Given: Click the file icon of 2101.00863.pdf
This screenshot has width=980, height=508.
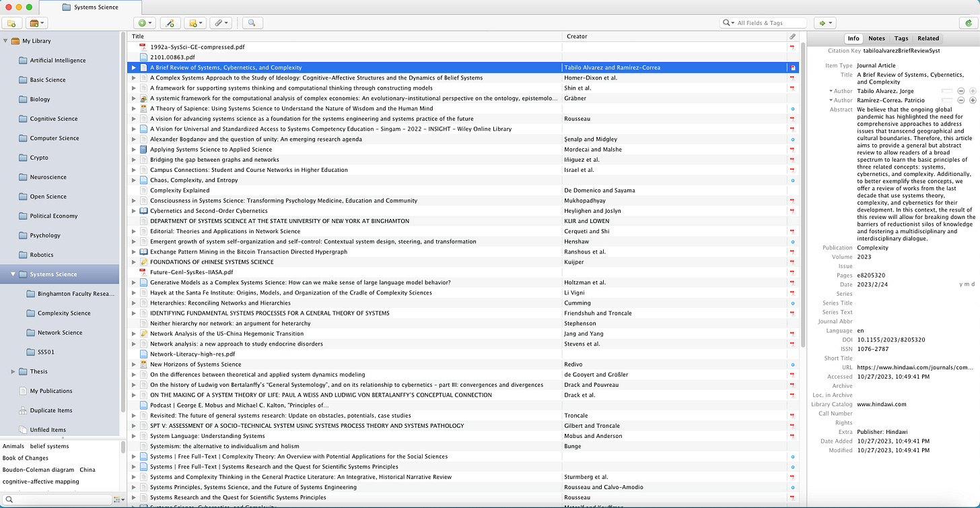Looking at the screenshot, I should point(143,57).
